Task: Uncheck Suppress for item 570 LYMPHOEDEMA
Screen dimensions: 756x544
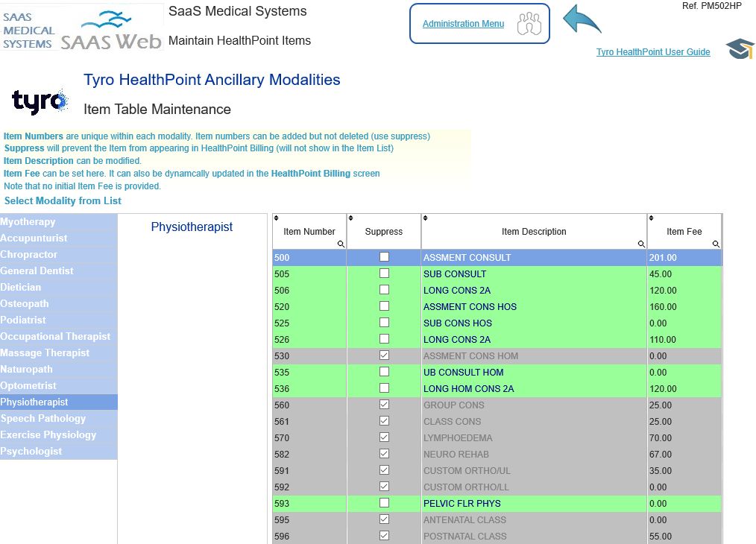Action: 384,437
